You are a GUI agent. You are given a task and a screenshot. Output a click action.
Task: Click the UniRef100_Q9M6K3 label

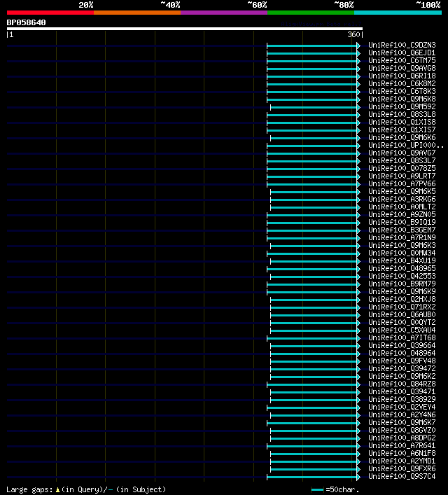coord(402,245)
